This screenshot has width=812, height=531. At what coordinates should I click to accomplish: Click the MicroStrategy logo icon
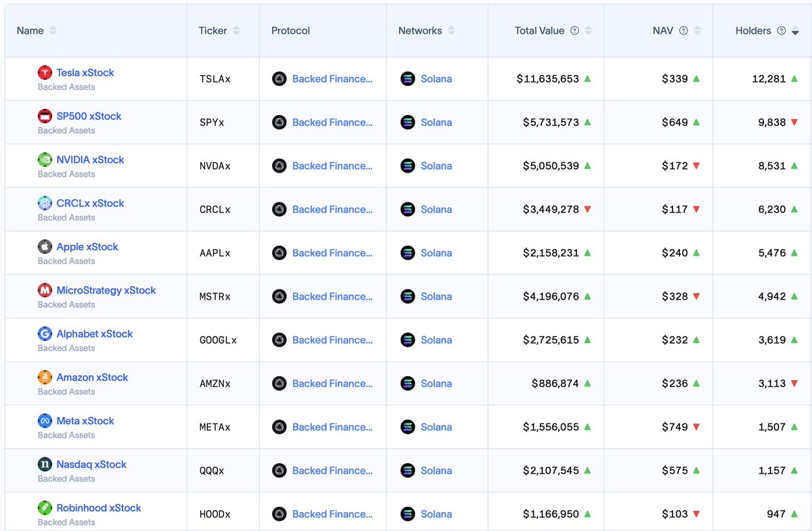(x=45, y=290)
